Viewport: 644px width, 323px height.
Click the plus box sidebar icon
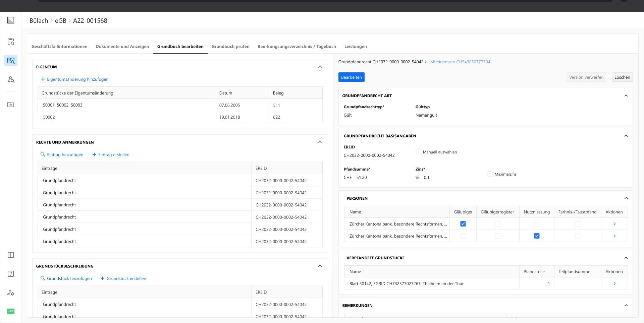(x=11, y=255)
